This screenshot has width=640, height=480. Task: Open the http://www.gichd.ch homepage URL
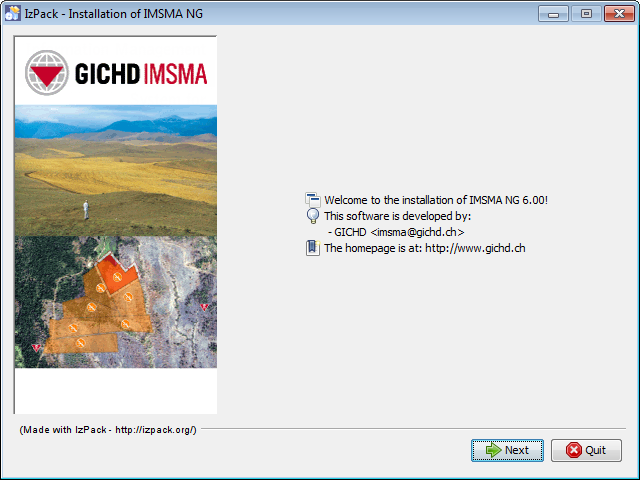(x=475, y=248)
